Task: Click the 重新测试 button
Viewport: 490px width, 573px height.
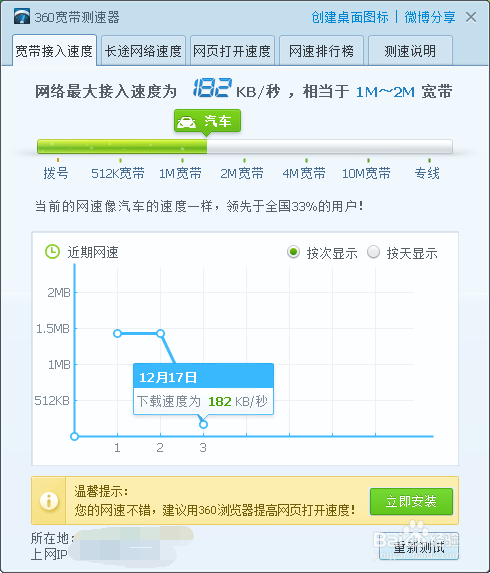Action: pyautogui.click(x=419, y=547)
